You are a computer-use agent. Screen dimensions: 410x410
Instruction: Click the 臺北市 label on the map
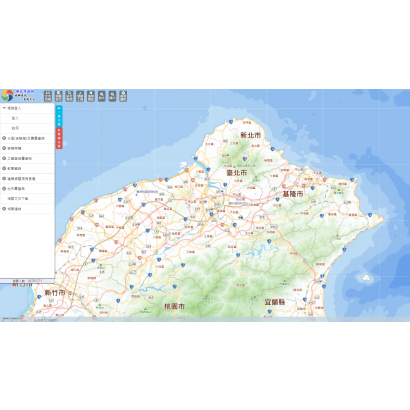237,173
